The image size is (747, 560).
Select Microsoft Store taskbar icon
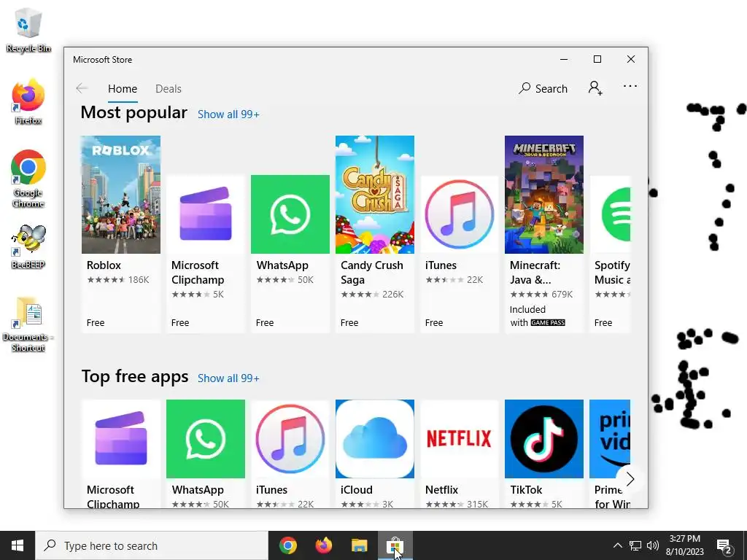(395, 545)
